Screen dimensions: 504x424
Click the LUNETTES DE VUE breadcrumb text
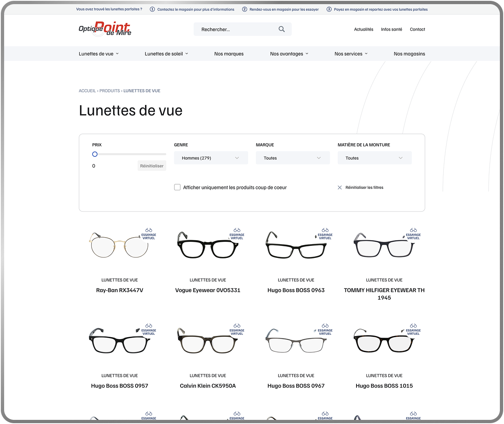point(142,91)
